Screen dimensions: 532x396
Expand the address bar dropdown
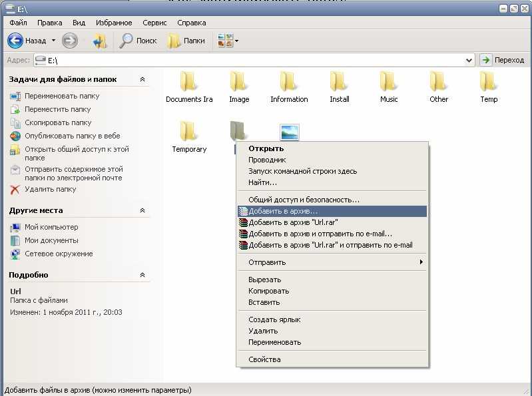469,61
